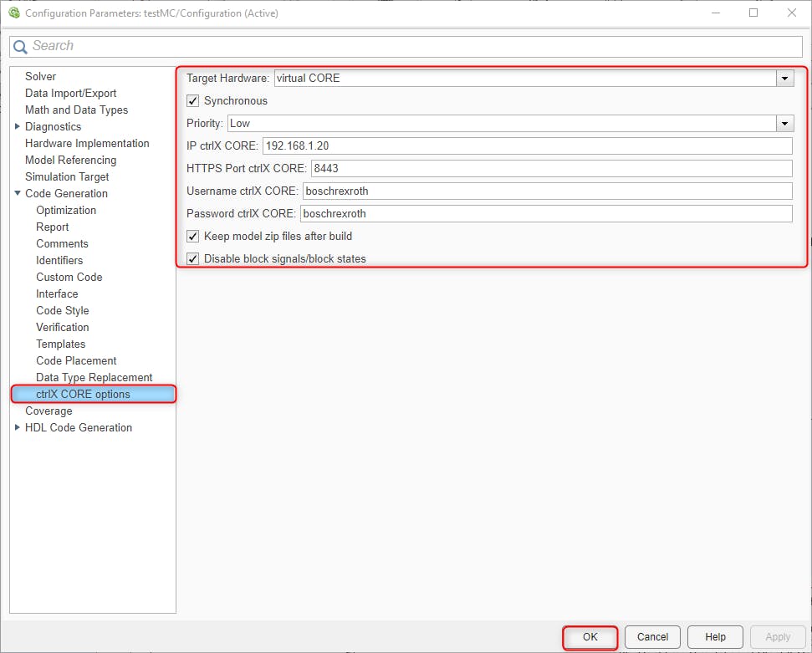
Task: Minimize the Configuration Parameters window
Action: (716, 13)
